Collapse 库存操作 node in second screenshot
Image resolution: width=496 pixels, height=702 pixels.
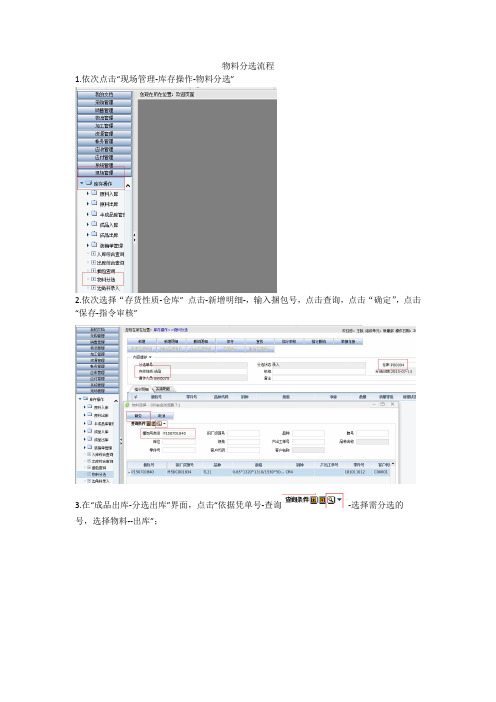80,398
